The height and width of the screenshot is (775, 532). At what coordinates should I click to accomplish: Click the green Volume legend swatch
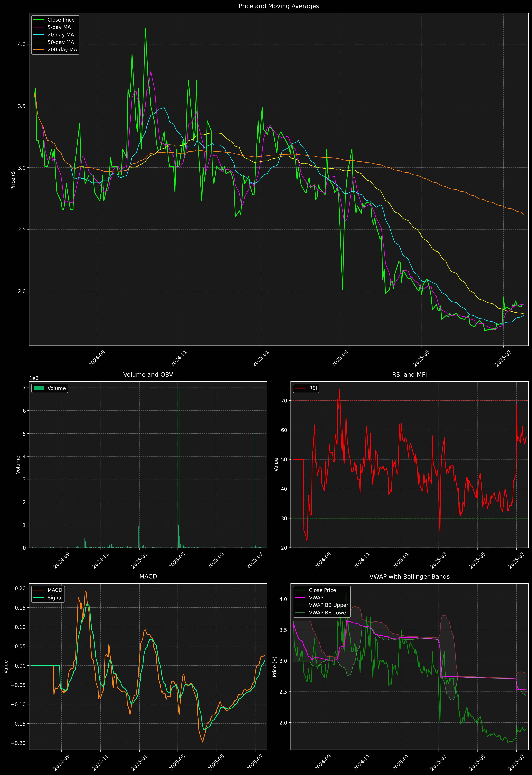pyautogui.click(x=39, y=388)
